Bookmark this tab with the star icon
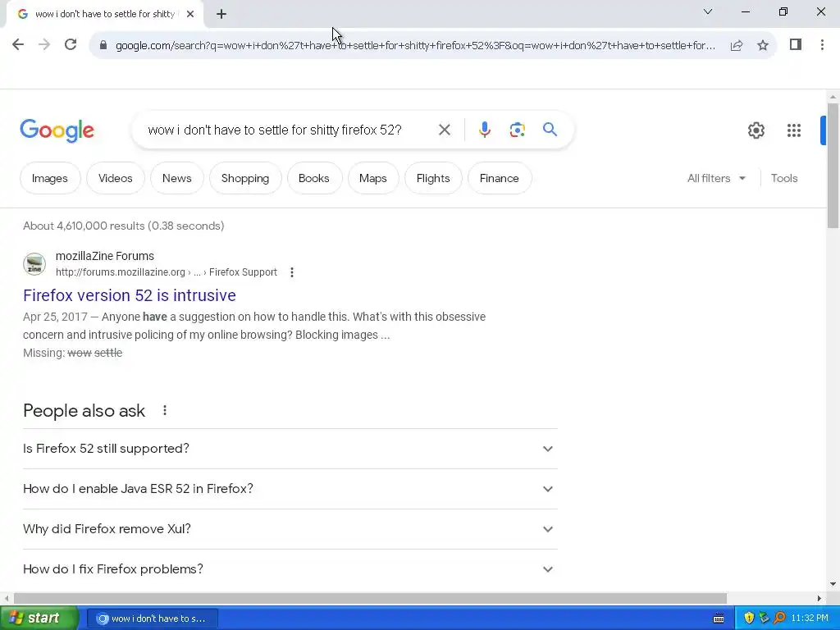Viewport: 840px width, 630px height. coord(763,45)
